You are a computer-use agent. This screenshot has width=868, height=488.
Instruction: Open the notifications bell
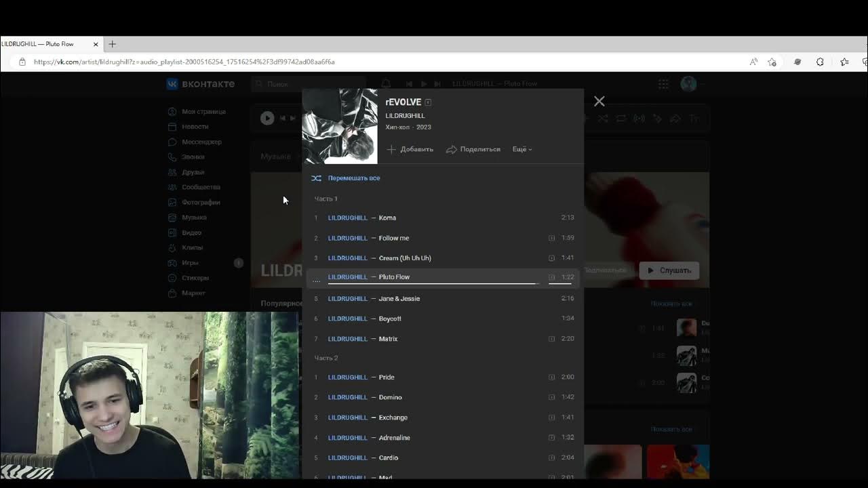point(386,83)
